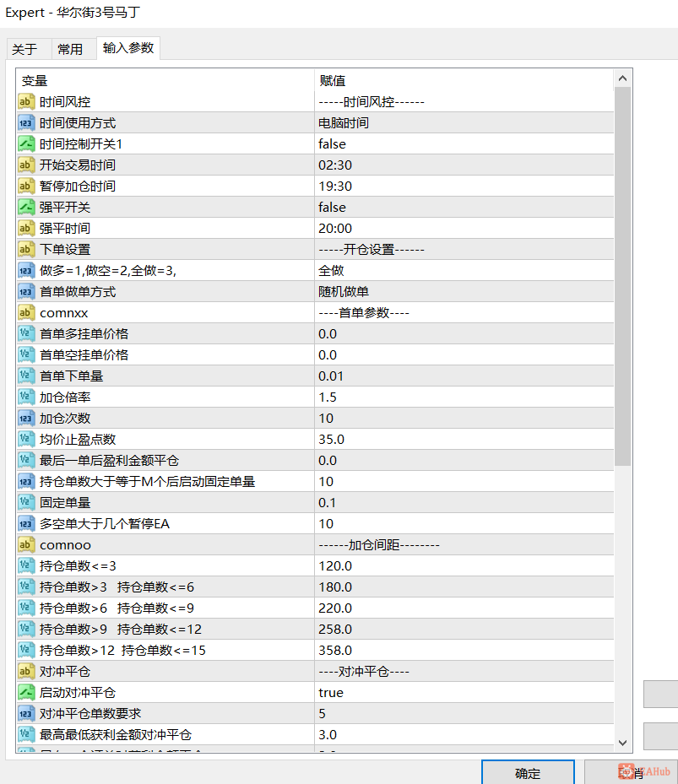Viewport: 678px width, 784px height.
Task: Click the string icon beside 时间风控
Action: tap(26, 101)
